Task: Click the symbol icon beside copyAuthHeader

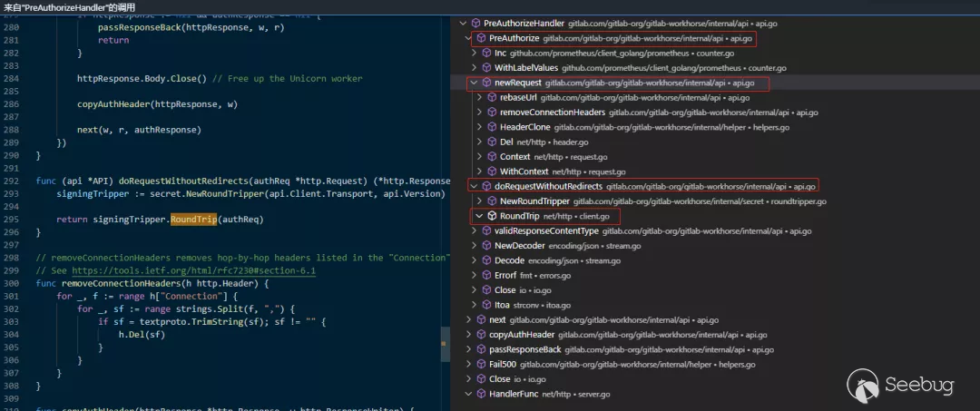Action: coord(481,335)
